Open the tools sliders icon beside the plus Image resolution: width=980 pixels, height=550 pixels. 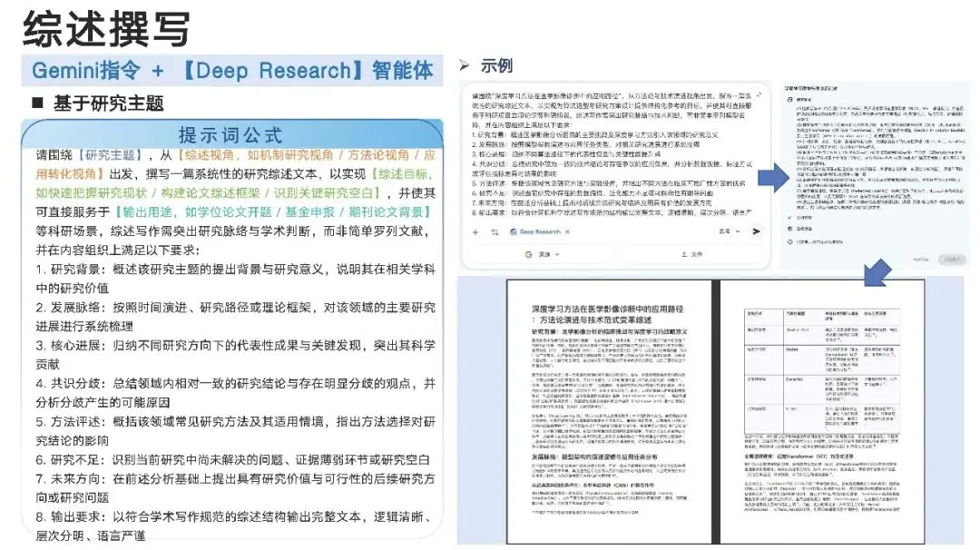[495, 231]
